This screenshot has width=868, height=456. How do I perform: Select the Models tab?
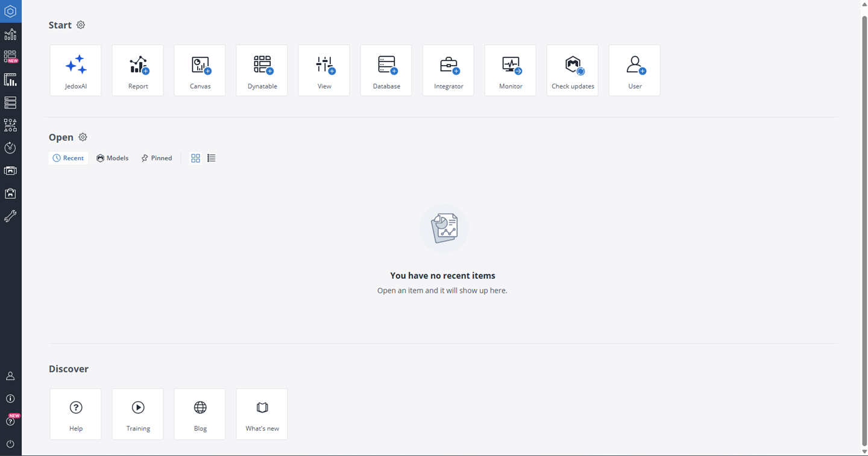click(x=113, y=158)
